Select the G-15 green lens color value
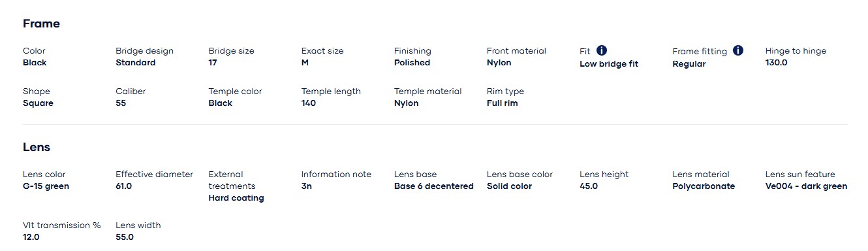Screen dimensions: 868x251 click(x=46, y=186)
